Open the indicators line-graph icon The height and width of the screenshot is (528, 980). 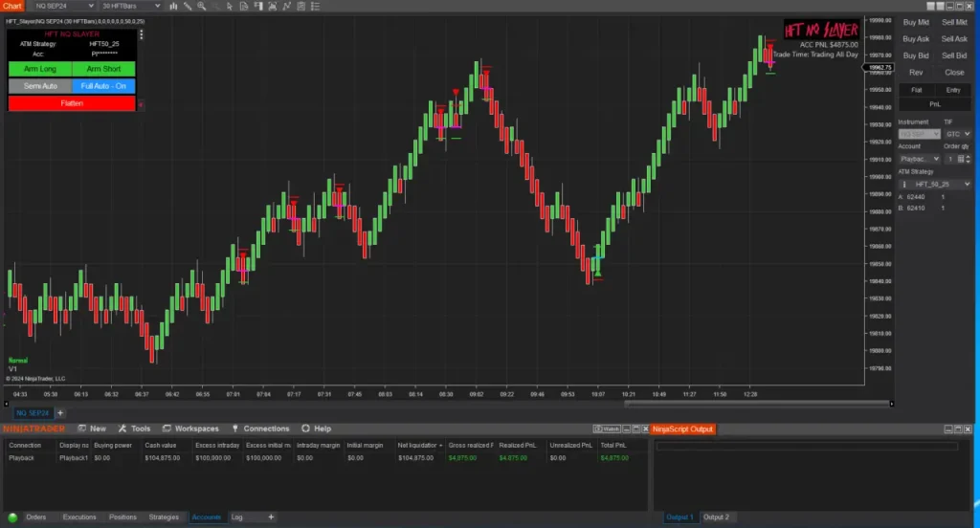point(287,6)
